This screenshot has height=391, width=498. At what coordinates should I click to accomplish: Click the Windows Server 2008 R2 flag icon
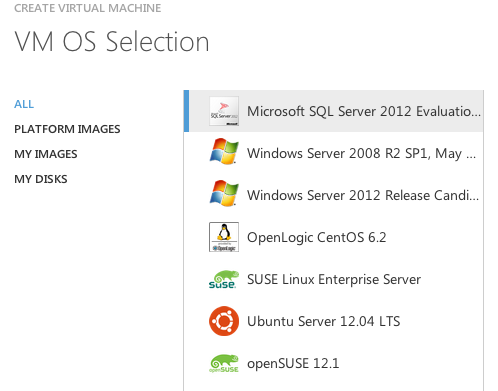[224, 152]
